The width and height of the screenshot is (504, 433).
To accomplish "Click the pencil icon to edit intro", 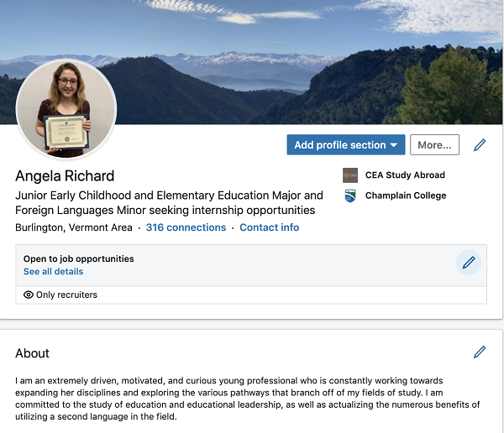I will tap(480, 145).
